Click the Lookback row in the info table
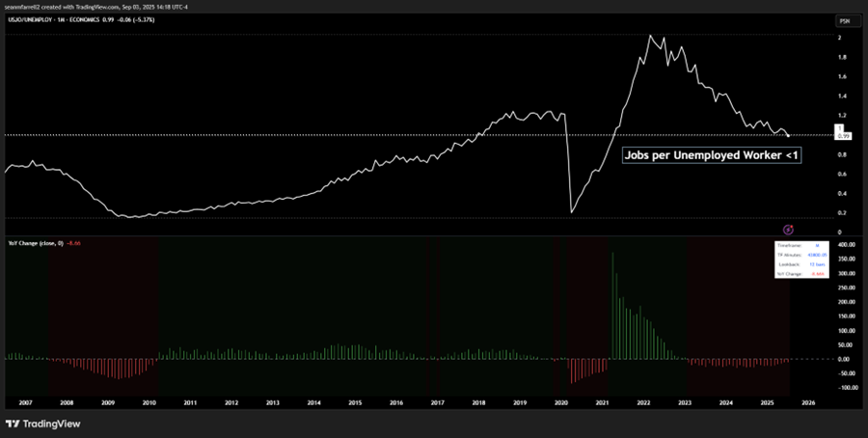The image size is (868, 438). [801, 264]
